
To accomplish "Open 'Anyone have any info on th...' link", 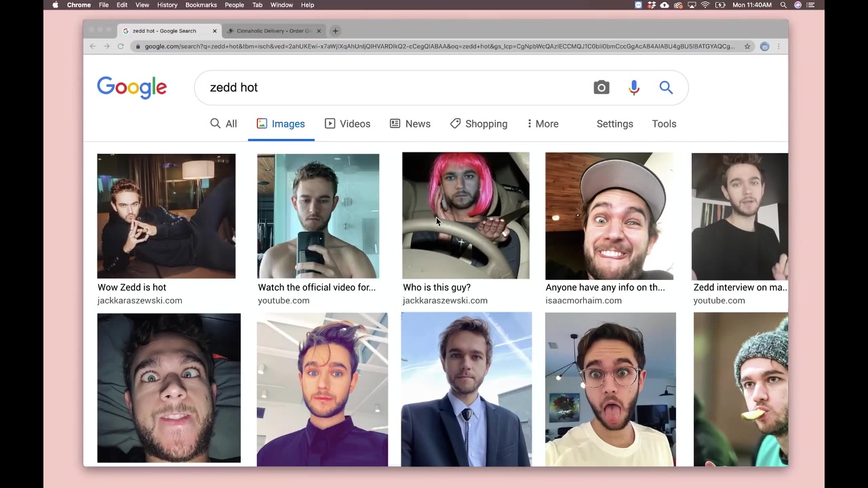I will pyautogui.click(x=605, y=287).
